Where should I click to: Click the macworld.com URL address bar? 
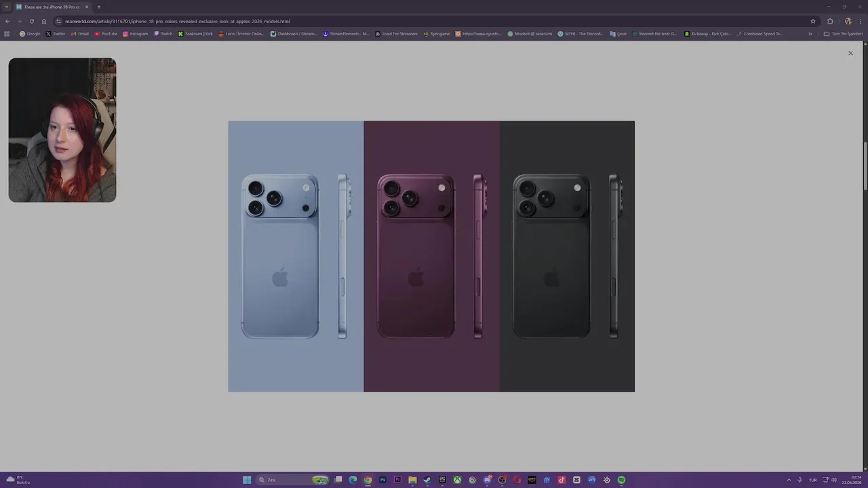[434, 21]
